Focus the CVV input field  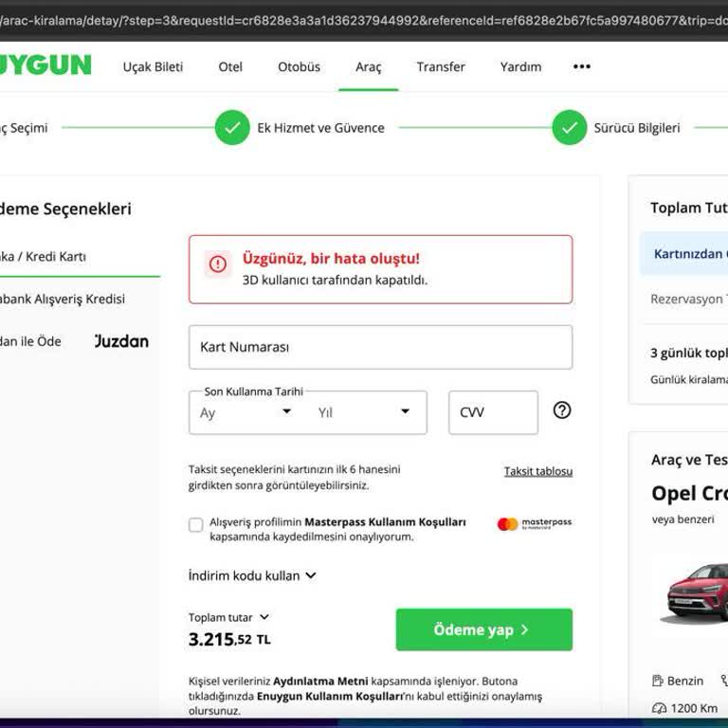[x=493, y=412]
